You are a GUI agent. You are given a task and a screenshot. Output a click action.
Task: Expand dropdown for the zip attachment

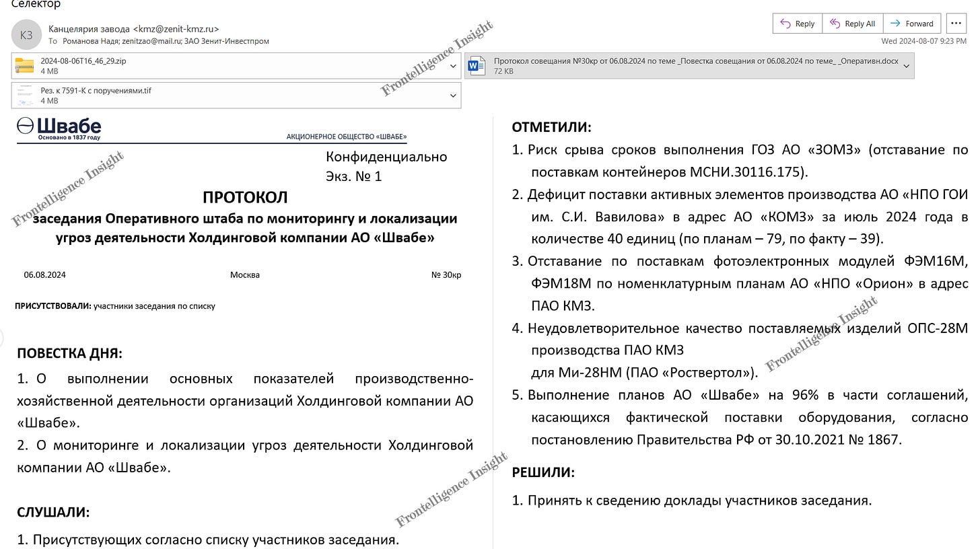(453, 66)
